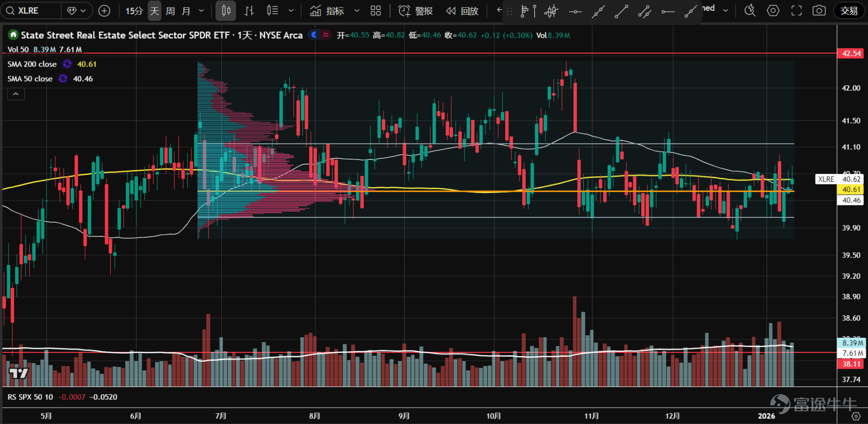Click the Vol 8.39M header value
868x424 pixels.
553,35
